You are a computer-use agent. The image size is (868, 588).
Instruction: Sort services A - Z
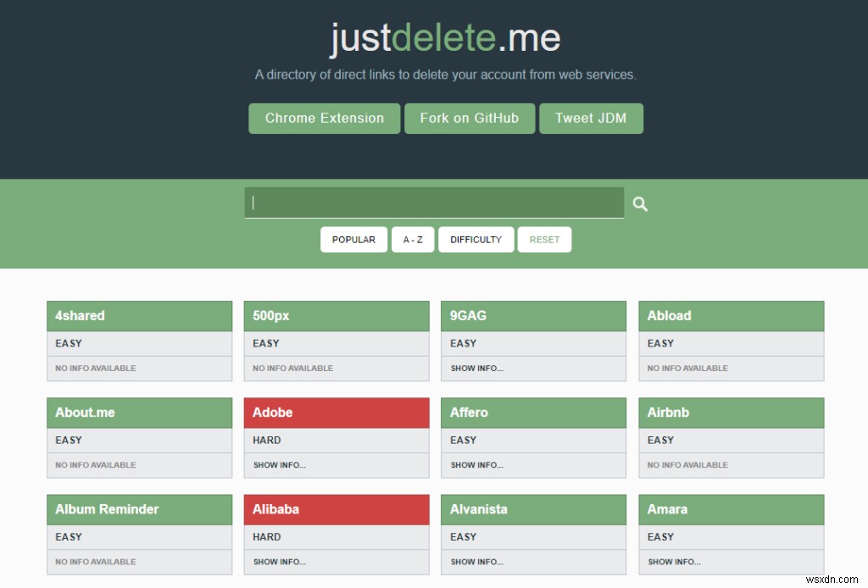[413, 240]
